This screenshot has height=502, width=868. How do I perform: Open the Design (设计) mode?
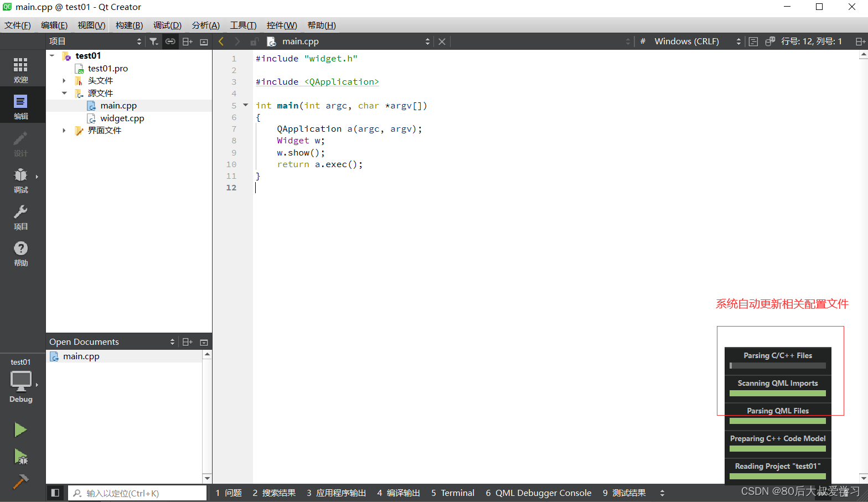coord(20,143)
